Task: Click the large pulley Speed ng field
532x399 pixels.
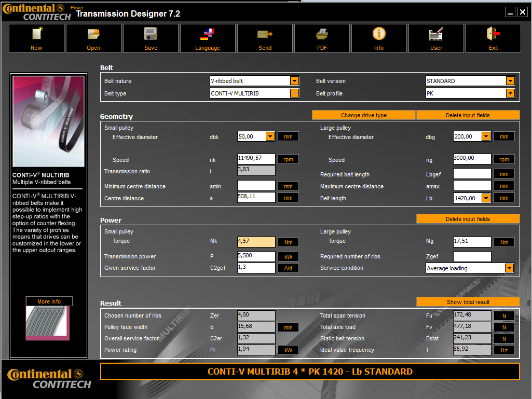Action: pos(472,159)
